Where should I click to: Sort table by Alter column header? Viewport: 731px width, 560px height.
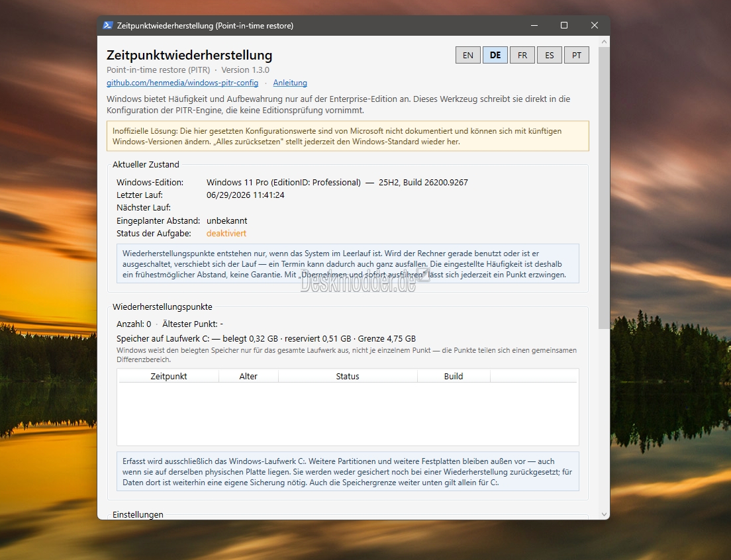point(248,376)
